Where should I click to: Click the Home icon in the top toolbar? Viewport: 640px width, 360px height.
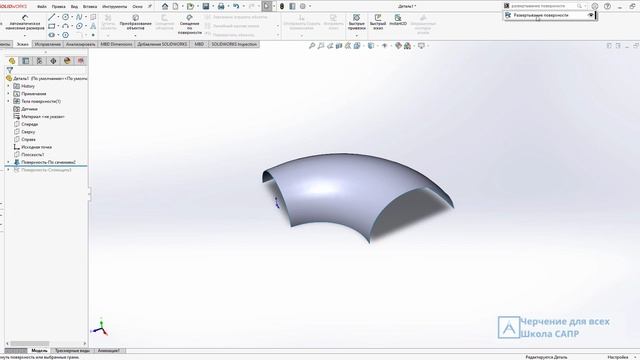tap(165, 6)
